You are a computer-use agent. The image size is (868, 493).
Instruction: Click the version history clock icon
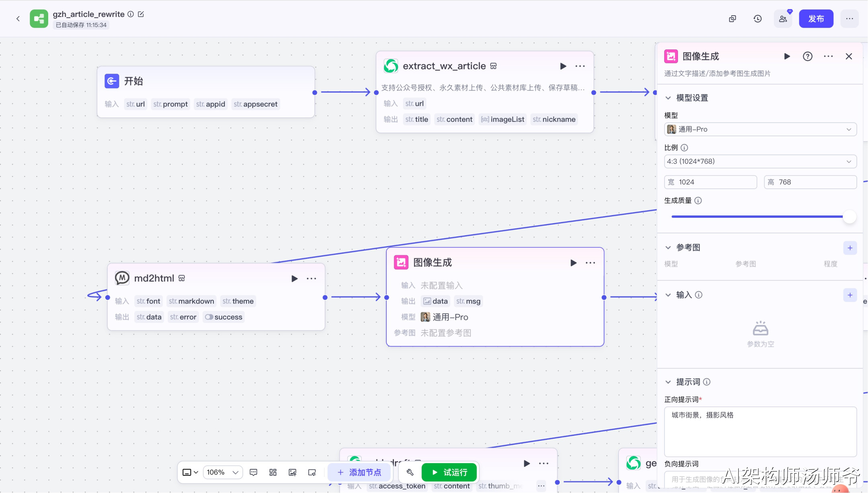[757, 19]
